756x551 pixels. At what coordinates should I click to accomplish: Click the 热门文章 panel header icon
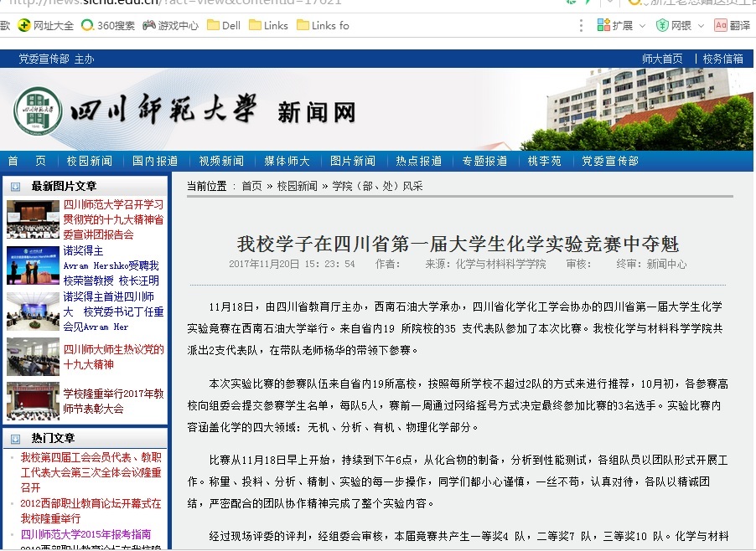pos(16,438)
